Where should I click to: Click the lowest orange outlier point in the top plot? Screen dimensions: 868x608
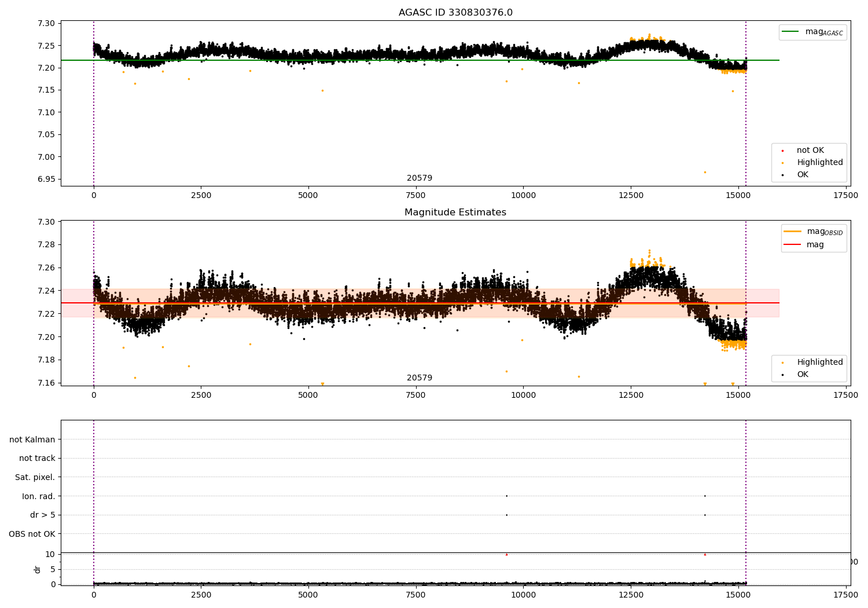point(705,172)
